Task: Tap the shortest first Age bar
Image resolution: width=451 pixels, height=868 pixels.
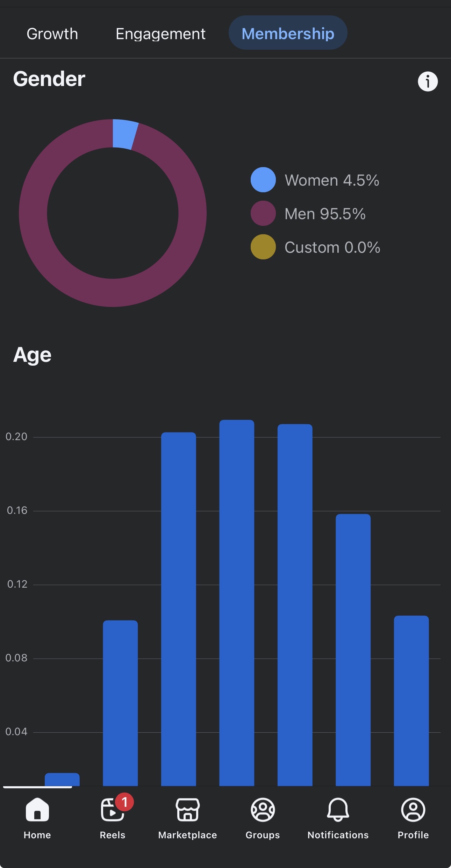Action: (62, 780)
